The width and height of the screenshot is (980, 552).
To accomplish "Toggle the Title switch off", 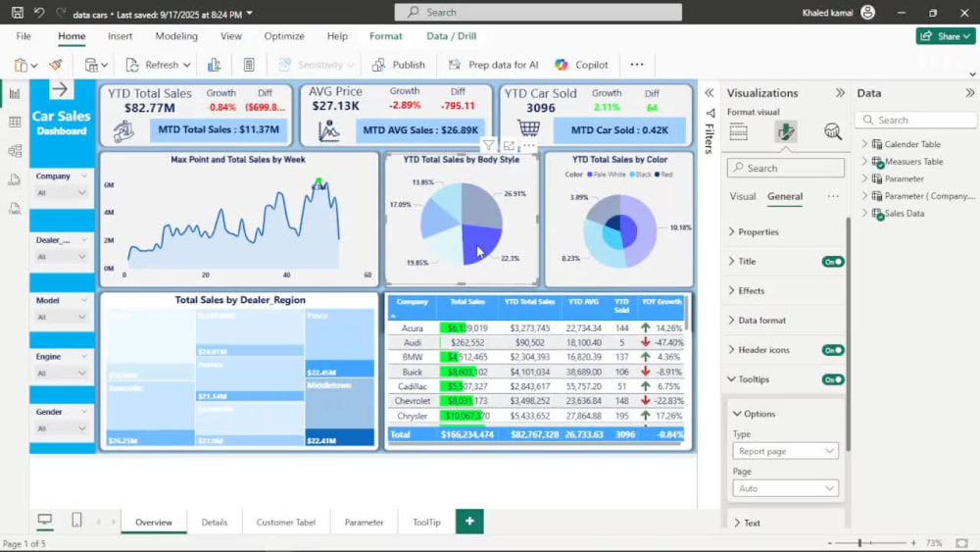I will pyautogui.click(x=833, y=262).
